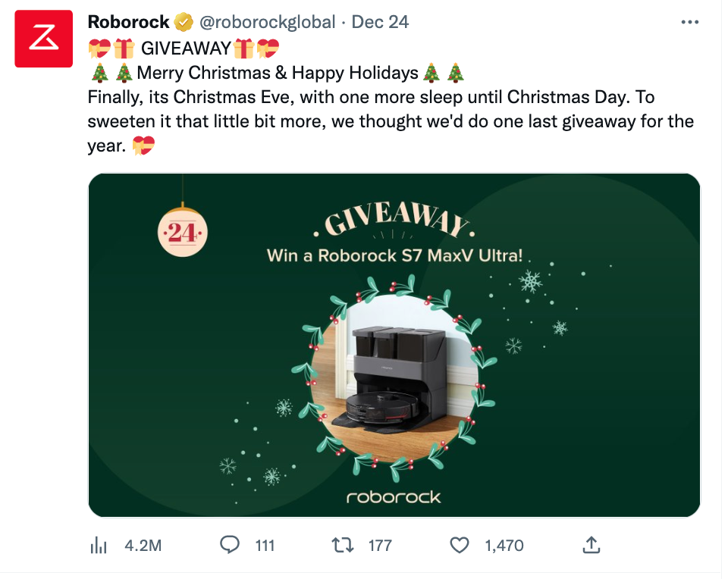The image size is (728, 579).
Task: Click the 4.2M views count
Action: coord(143,546)
